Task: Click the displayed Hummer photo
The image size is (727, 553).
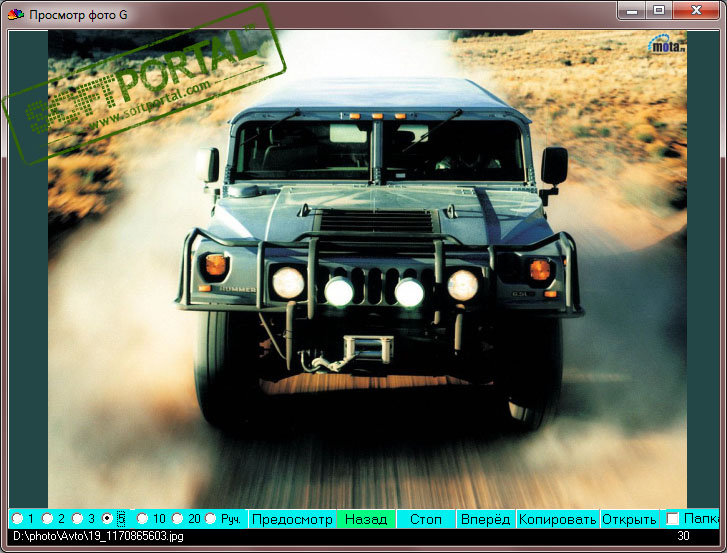Action: pos(367,269)
